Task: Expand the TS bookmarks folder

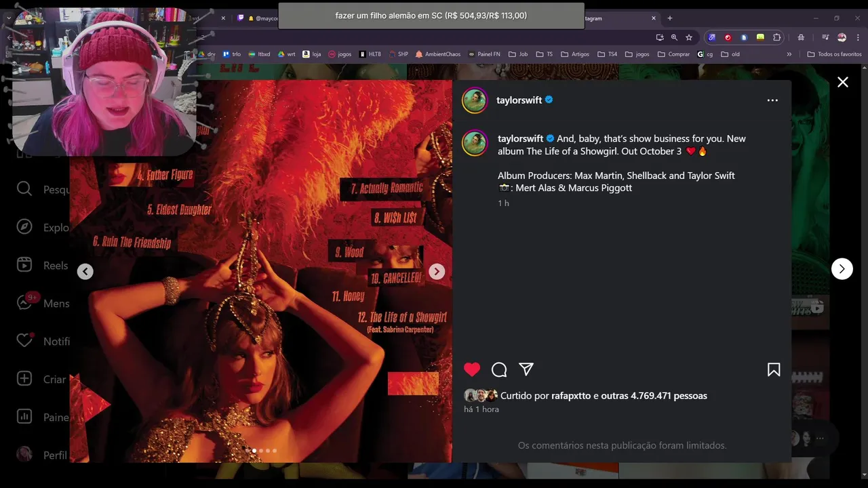Action: (545, 54)
